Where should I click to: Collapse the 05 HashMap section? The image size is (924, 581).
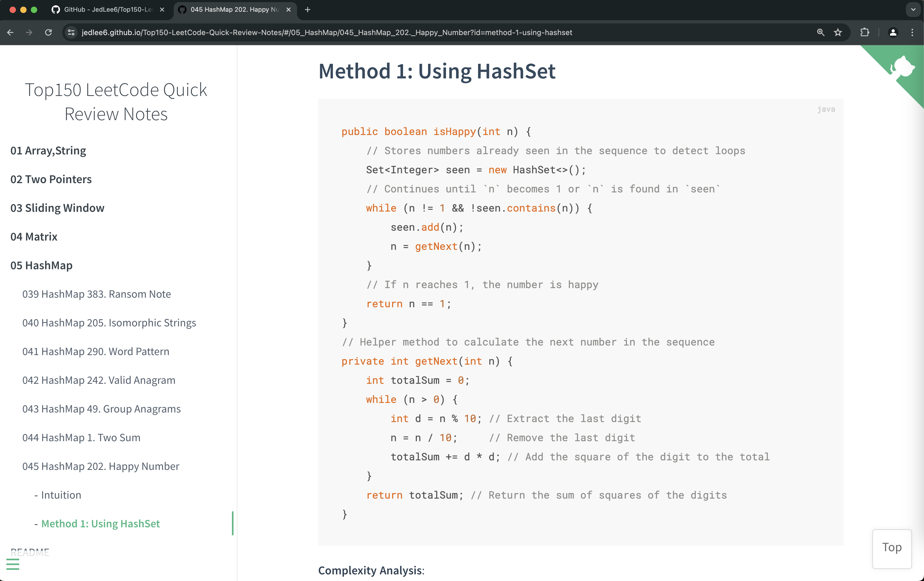[x=41, y=265]
